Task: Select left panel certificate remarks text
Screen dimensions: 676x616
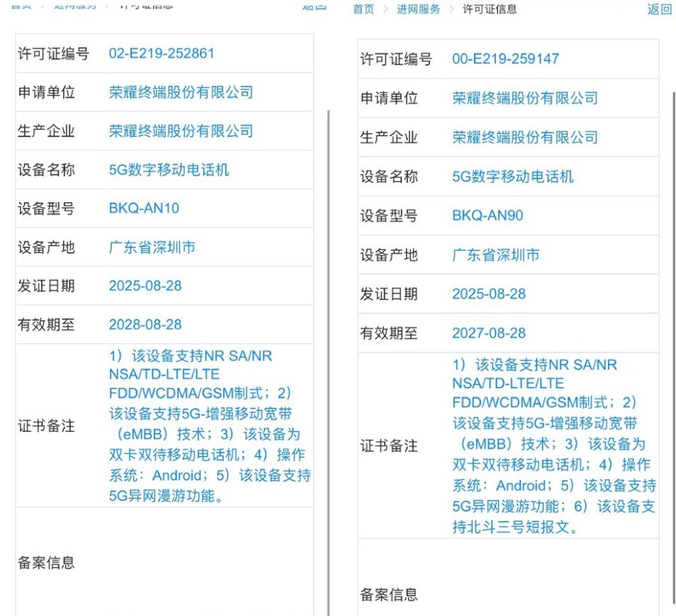Action: pos(210,426)
